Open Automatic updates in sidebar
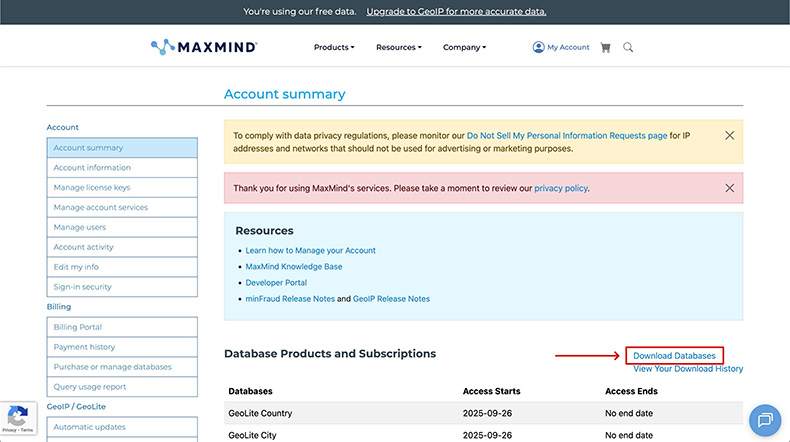This screenshot has width=790, height=442. point(122,427)
